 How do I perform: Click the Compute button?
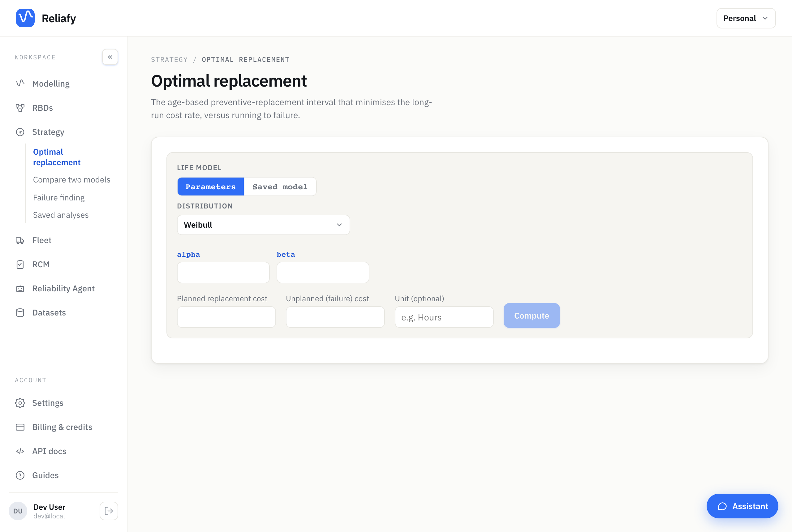click(532, 315)
